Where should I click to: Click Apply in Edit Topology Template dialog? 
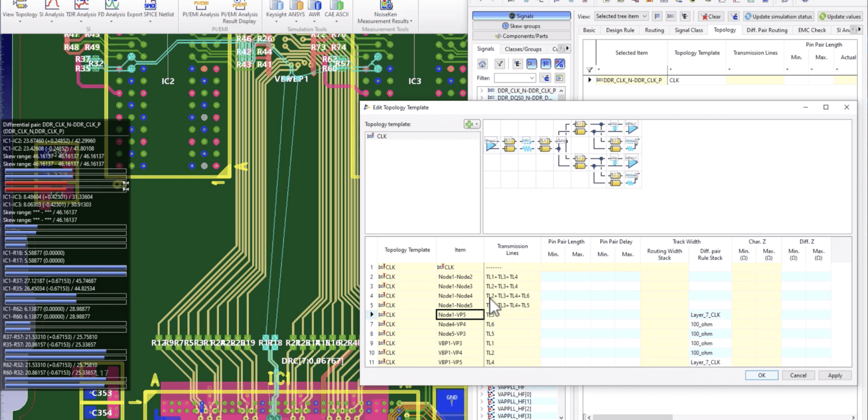835,375
